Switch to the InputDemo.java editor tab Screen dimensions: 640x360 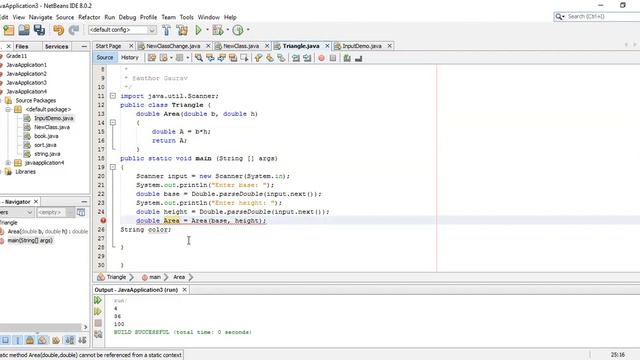click(362, 46)
